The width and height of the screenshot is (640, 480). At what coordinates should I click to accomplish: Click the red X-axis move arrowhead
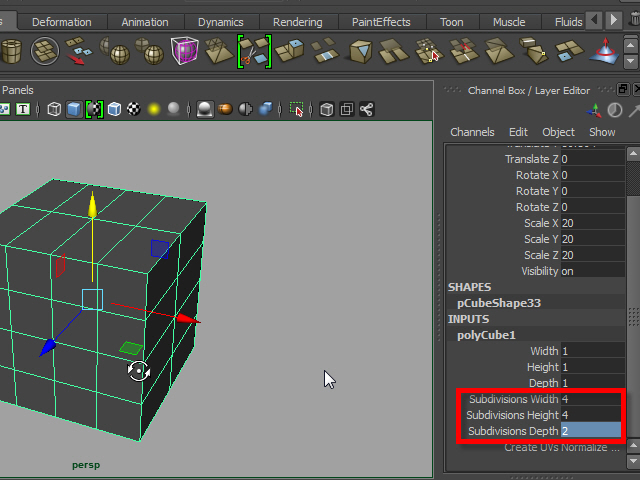[188, 319]
